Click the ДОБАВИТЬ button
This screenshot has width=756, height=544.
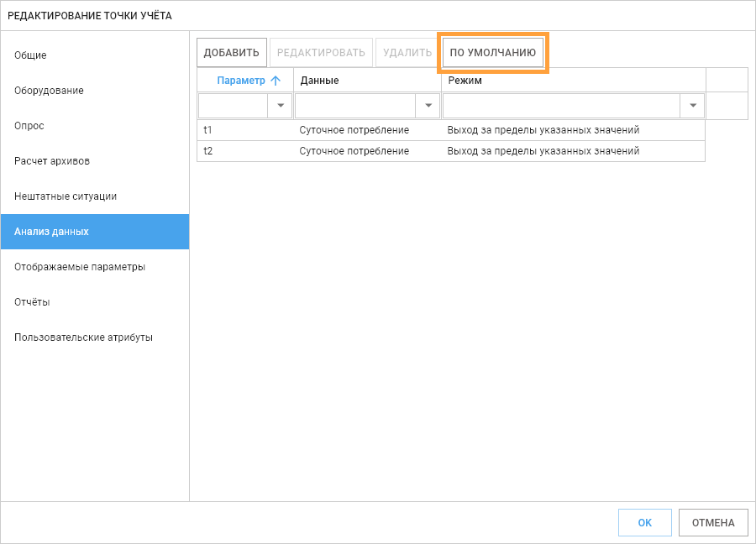pos(232,53)
